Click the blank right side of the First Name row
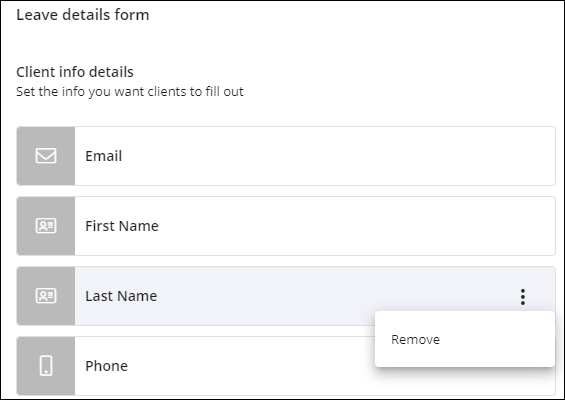The image size is (565, 400). [x=396, y=226]
